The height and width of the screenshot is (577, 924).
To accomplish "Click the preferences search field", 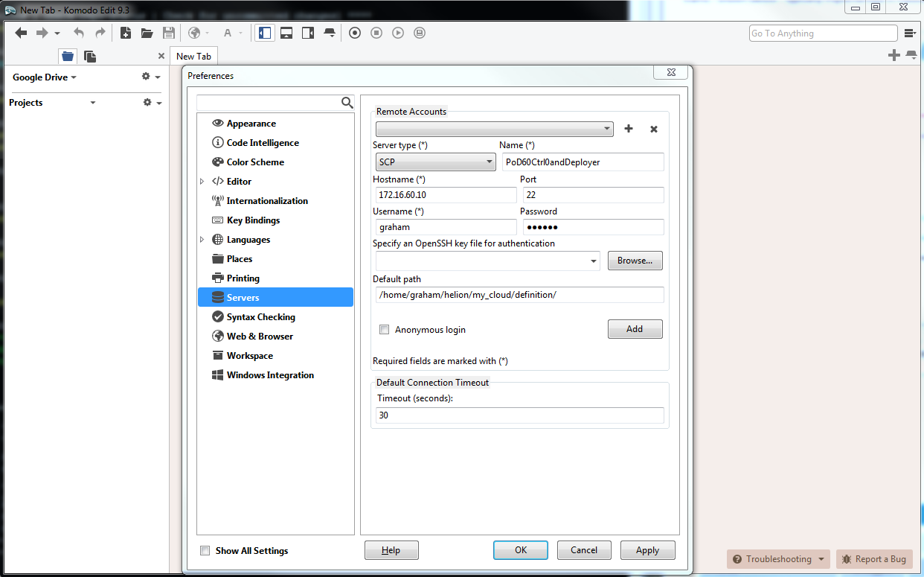I will coord(269,103).
